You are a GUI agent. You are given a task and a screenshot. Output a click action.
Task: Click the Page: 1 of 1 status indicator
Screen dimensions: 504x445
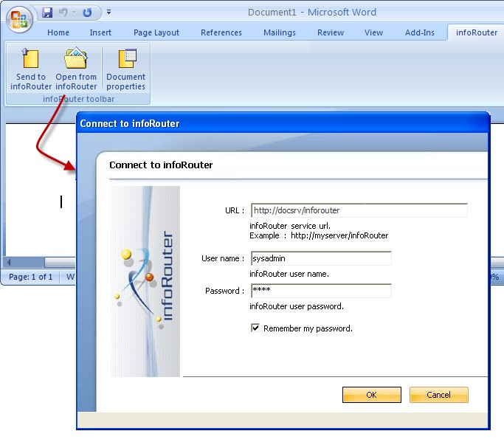click(x=30, y=277)
